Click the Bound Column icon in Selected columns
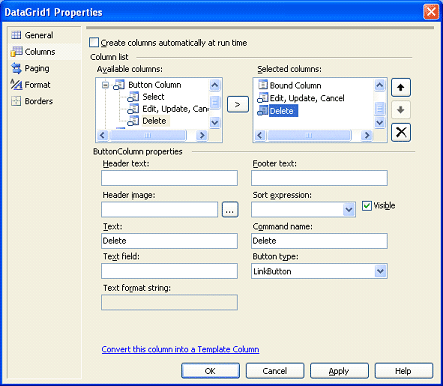This screenshot has height=386, width=443. [263, 85]
